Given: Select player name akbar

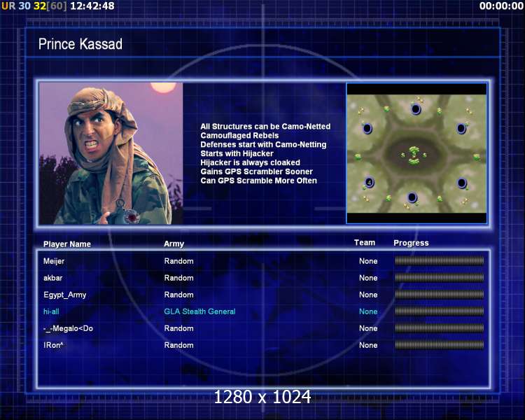Looking at the screenshot, I should [52, 278].
